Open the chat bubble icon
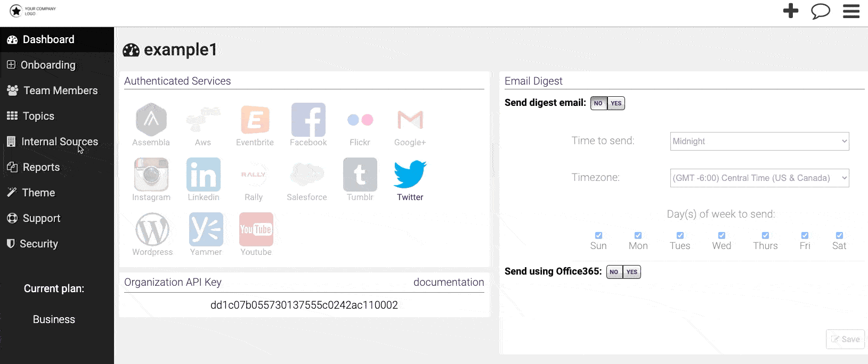This screenshot has width=868, height=364. pos(821,11)
